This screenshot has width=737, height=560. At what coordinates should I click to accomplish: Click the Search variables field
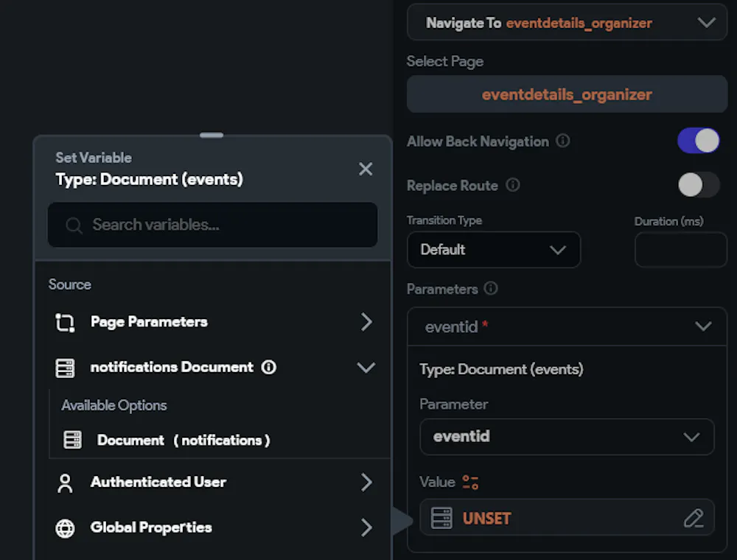(x=212, y=225)
